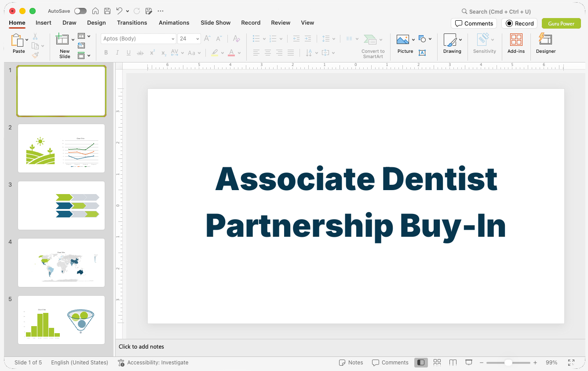This screenshot has width=588, height=371.
Task: Fit slide to current window icon
Action: 571,363
